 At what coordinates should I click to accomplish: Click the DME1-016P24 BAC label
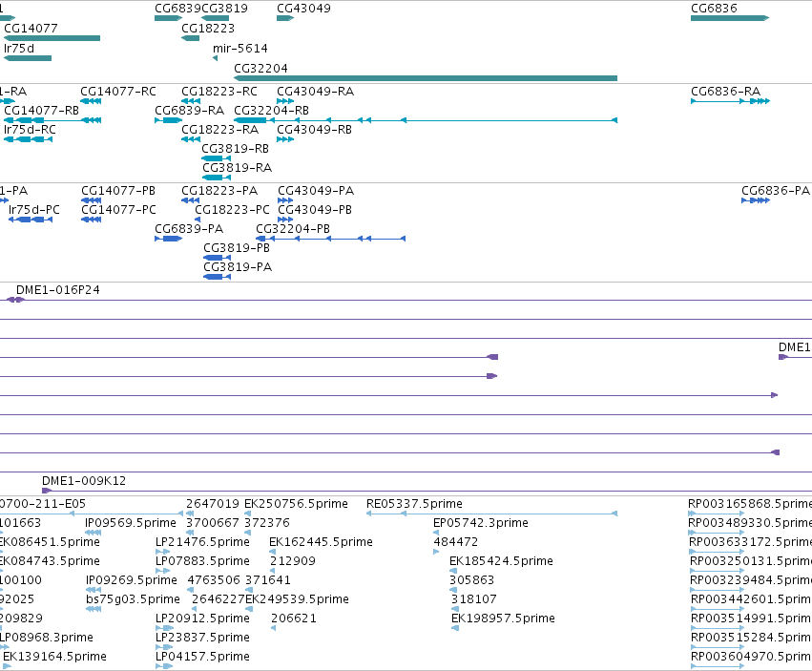click(x=58, y=290)
